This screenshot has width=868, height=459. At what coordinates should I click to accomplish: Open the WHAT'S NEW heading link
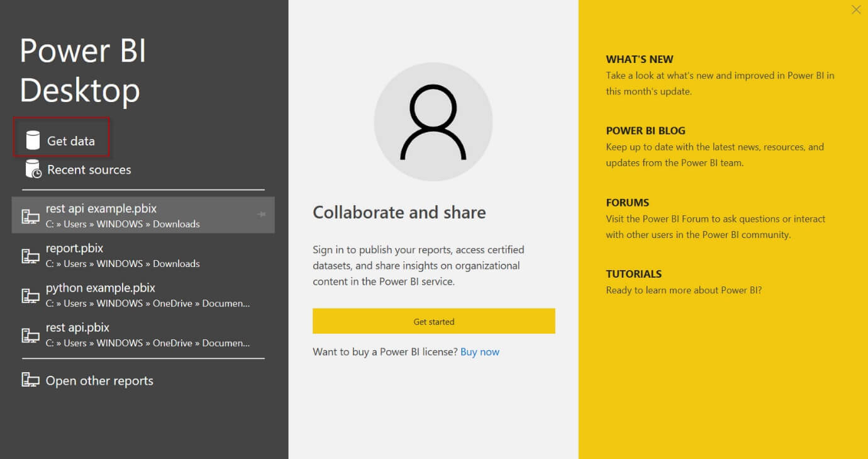[x=640, y=59]
